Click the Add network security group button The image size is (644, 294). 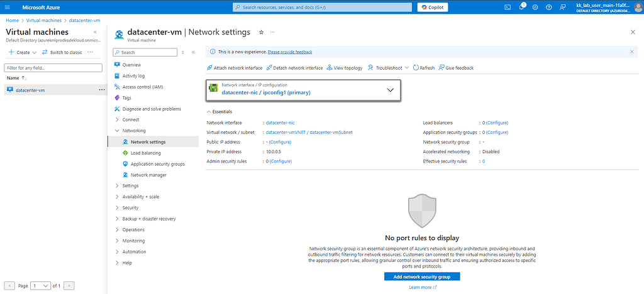coord(422,276)
